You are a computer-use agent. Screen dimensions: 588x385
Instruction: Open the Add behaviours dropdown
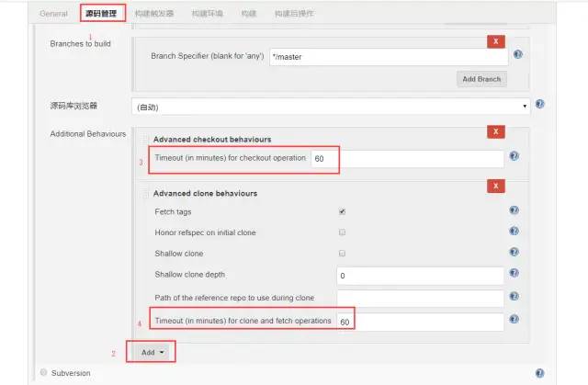(153, 353)
